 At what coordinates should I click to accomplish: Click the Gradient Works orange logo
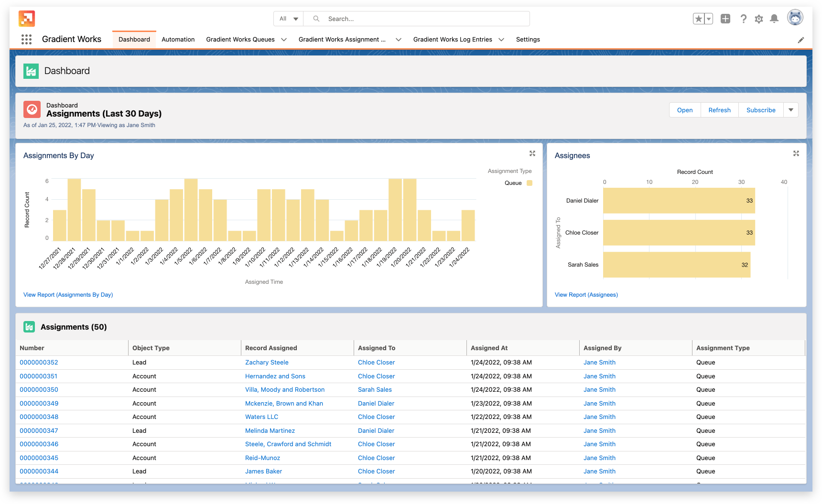[27, 19]
